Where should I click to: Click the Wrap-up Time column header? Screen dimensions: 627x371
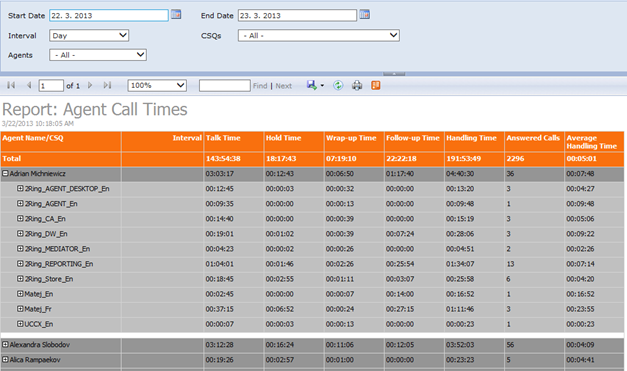click(x=354, y=142)
